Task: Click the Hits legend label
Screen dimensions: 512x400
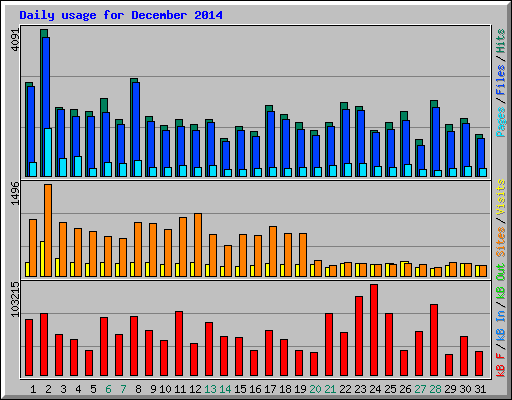Action: click(x=501, y=41)
